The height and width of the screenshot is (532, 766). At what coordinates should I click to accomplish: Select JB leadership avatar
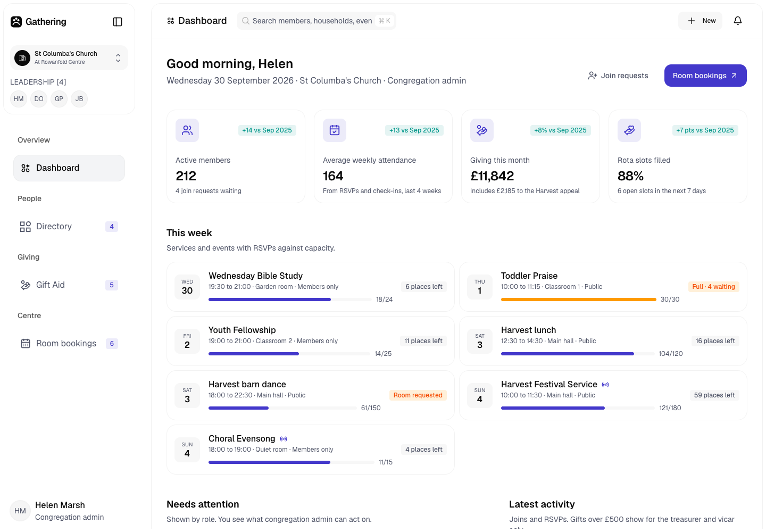(x=79, y=99)
